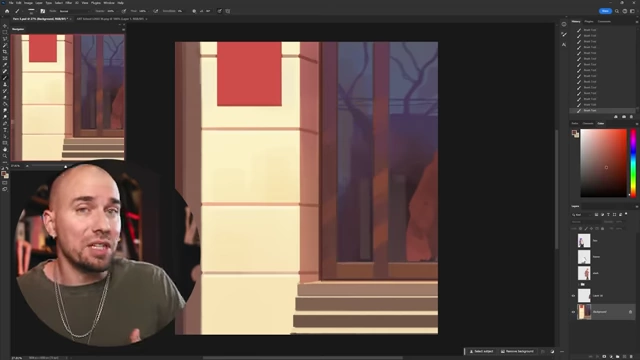640x360 pixels.
Task: Select the Rectangular Marquee tool
Action: click(x=5, y=32)
